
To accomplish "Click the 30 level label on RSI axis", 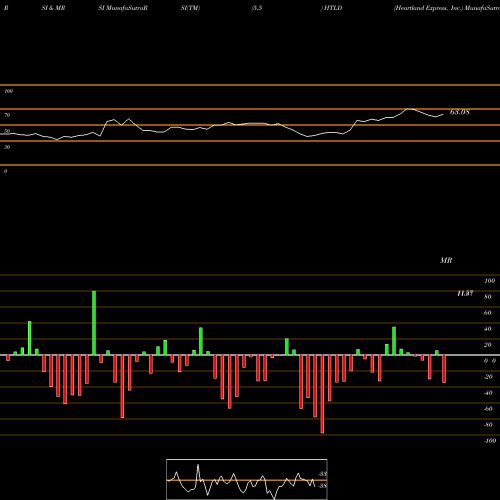I will point(7,147).
